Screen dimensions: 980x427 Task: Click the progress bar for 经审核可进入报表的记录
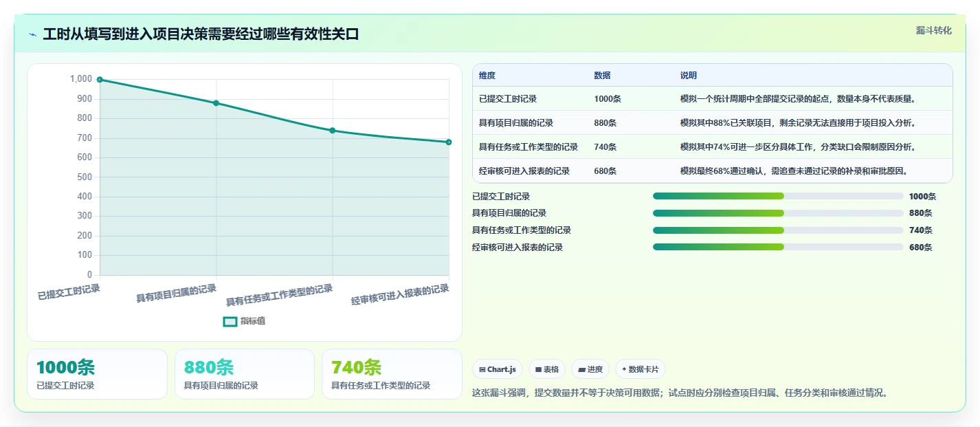[x=778, y=248]
